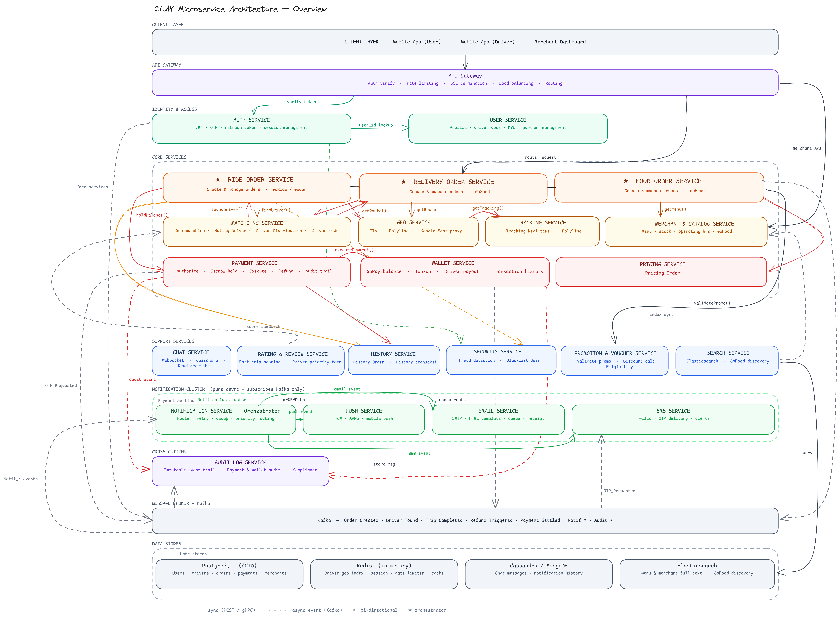Click the 'getMenu()' label

click(x=675, y=209)
